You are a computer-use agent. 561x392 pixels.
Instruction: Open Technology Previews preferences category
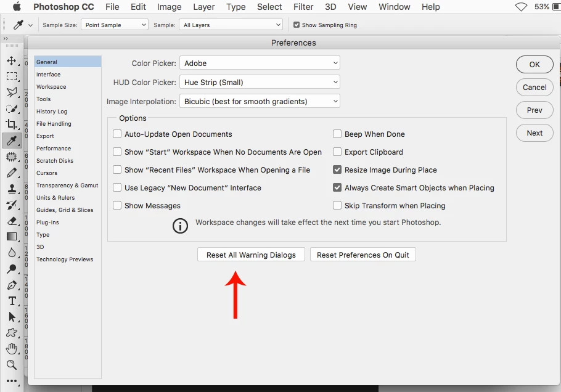pyautogui.click(x=68, y=259)
